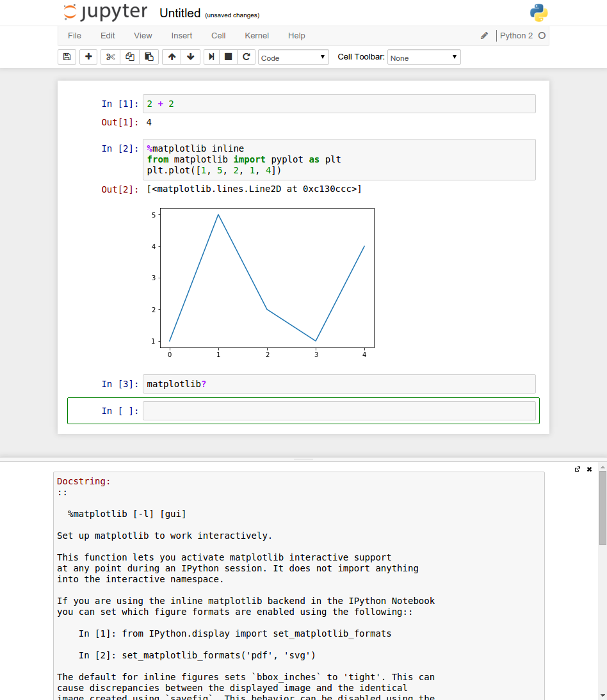Open the cell type Code dropdown

pyautogui.click(x=293, y=57)
